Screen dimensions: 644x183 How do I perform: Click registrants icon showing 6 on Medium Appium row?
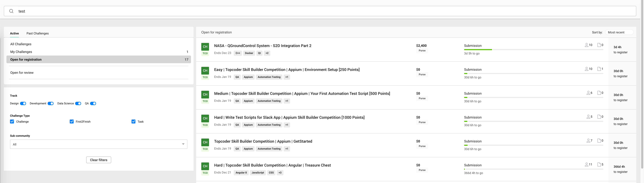[x=588, y=93]
